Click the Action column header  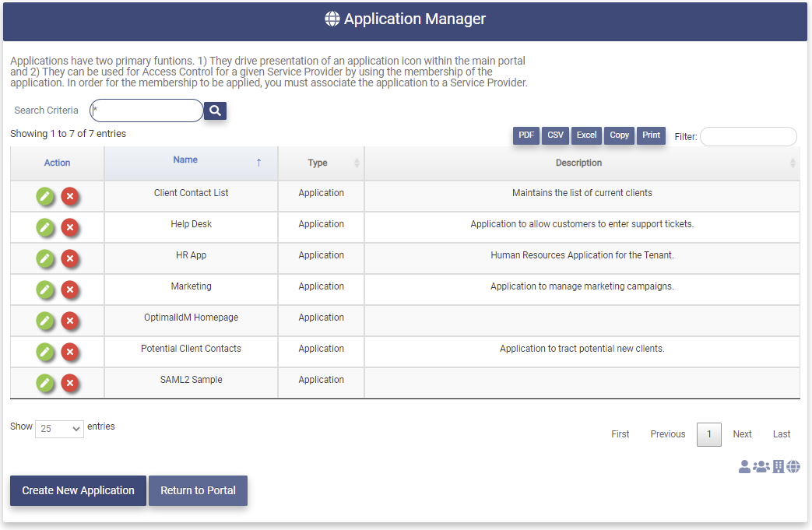pyautogui.click(x=57, y=163)
